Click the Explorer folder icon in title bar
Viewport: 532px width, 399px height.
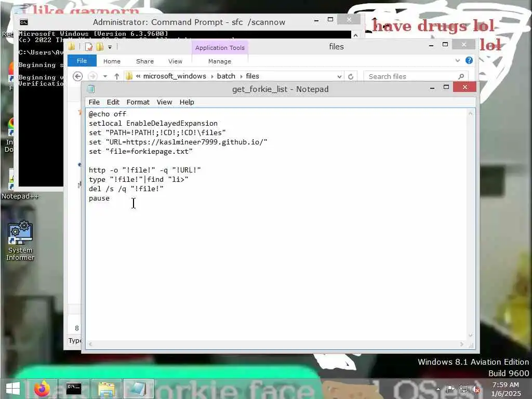tap(72, 46)
